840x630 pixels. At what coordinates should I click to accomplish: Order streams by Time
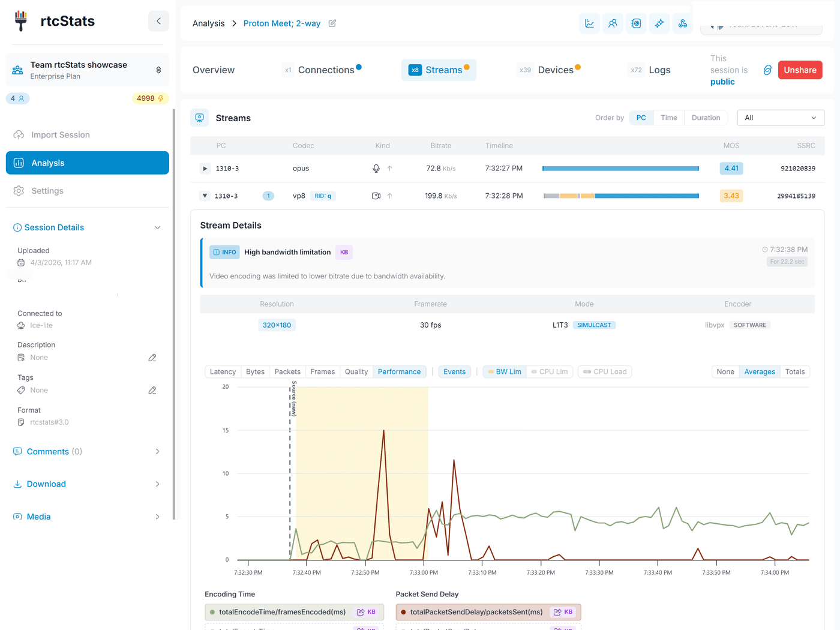coord(669,118)
